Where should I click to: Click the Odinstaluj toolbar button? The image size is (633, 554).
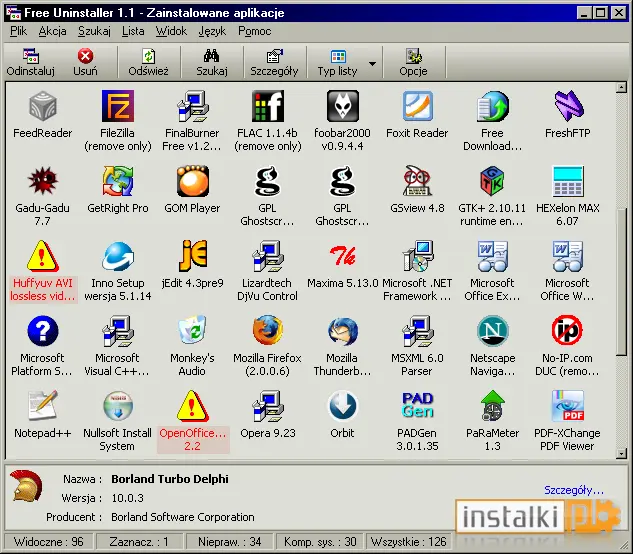[x=31, y=62]
